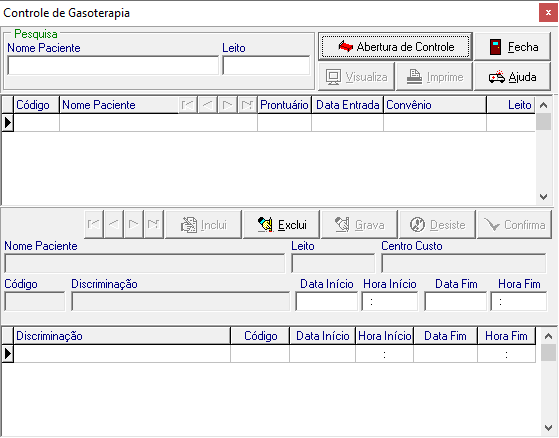Click the Grava save button
This screenshot has width=559, height=438.
point(359,225)
